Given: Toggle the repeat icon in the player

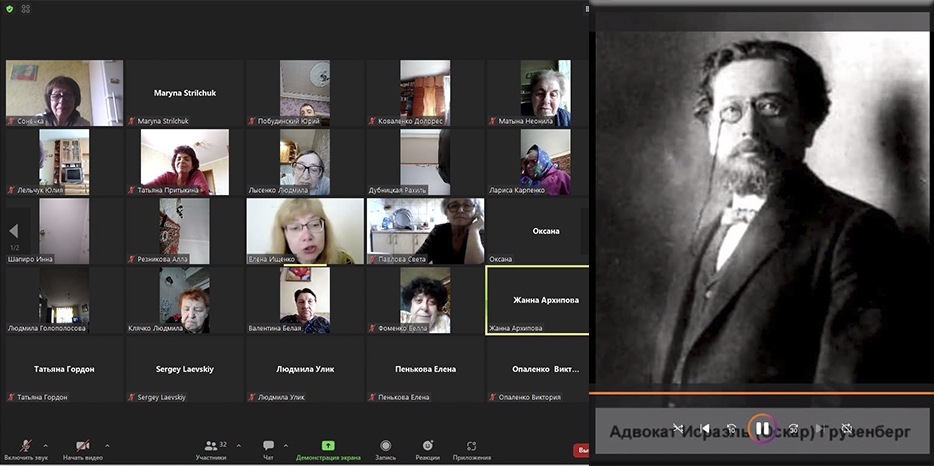Looking at the screenshot, I should 847,429.
